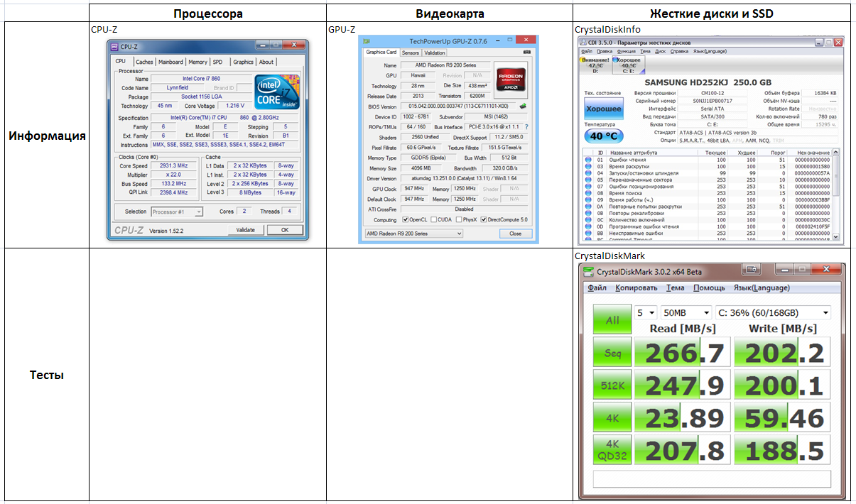Open the Processor #1 selection dropdown in CPU-Z
The height and width of the screenshot is (504, 856).
(177, 212)
